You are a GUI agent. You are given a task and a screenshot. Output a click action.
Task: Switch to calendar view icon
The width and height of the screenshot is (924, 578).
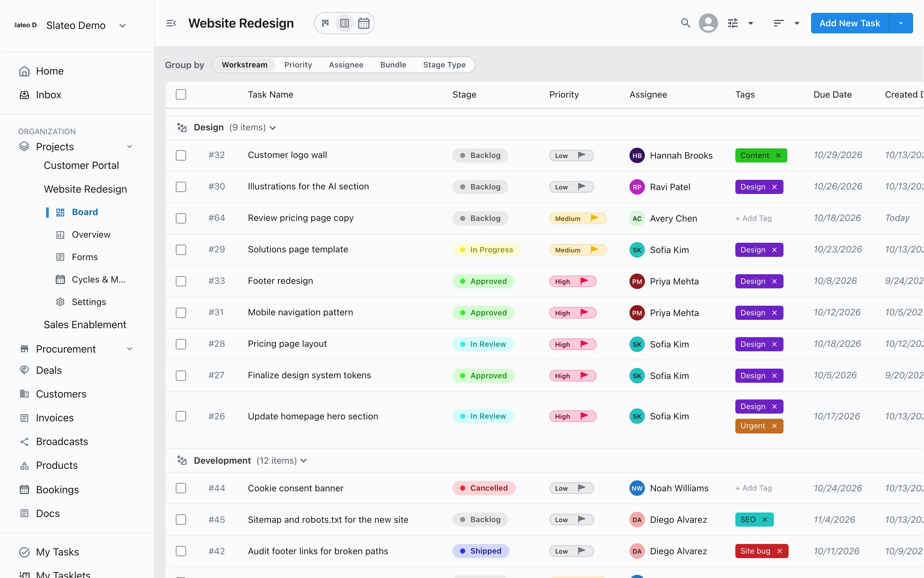point(364,23)
